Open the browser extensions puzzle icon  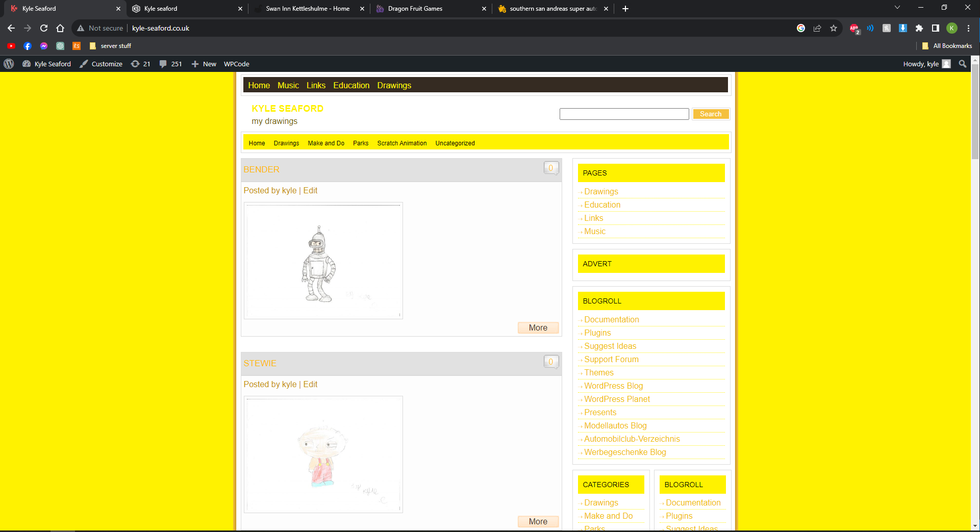(919, 28)
